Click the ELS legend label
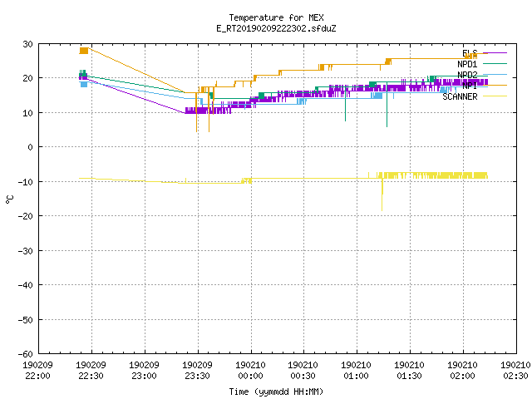The width and height of the screenshot is (532, 399). tap(470, 53)
